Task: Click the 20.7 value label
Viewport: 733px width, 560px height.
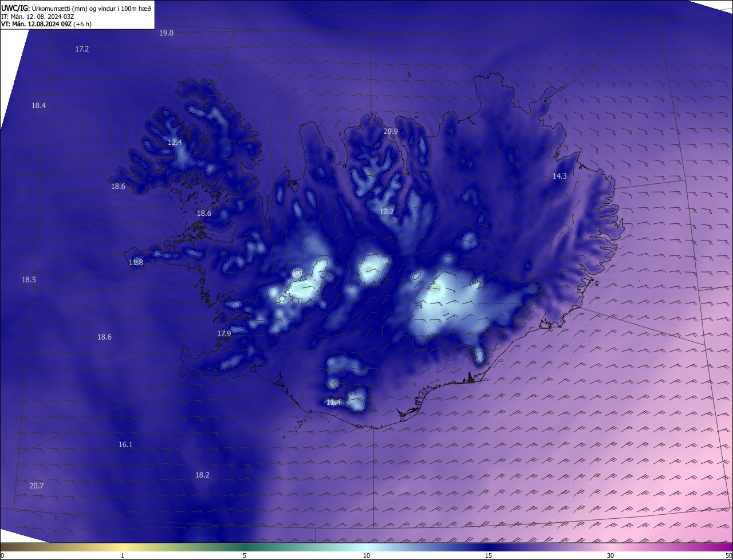Action: pyautogui.click(x=36, y=486)
